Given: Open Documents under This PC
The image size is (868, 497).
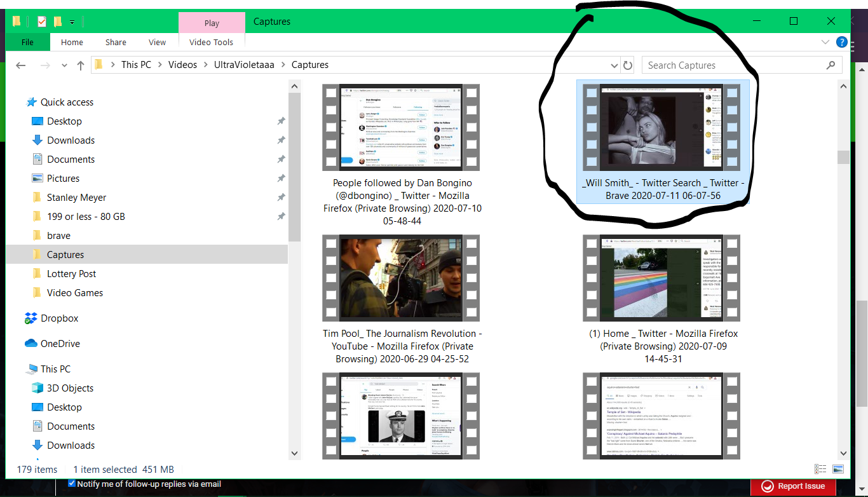Looking at the screenshot, I should tap(71, 426).
